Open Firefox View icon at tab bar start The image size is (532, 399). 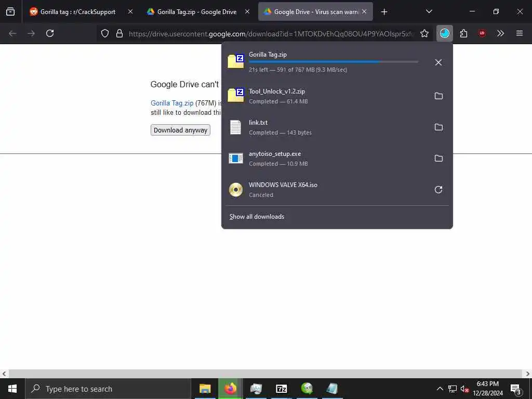pyautogui.click(x=10, y=12)
